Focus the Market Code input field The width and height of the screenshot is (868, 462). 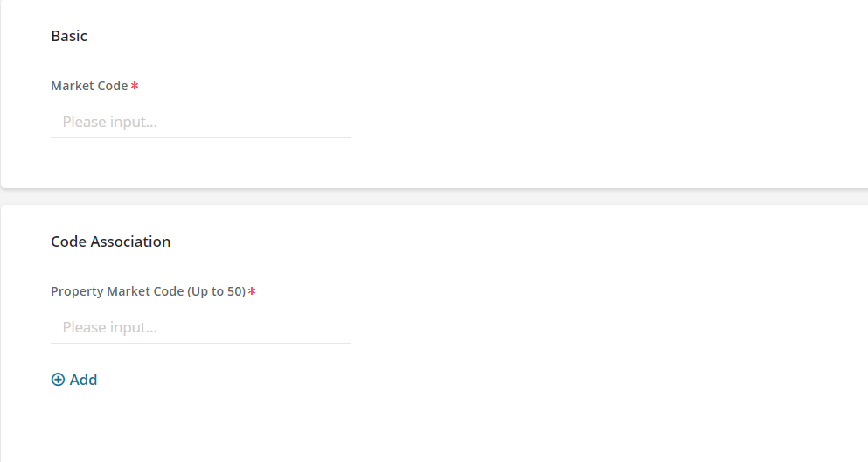coord(201,122)
